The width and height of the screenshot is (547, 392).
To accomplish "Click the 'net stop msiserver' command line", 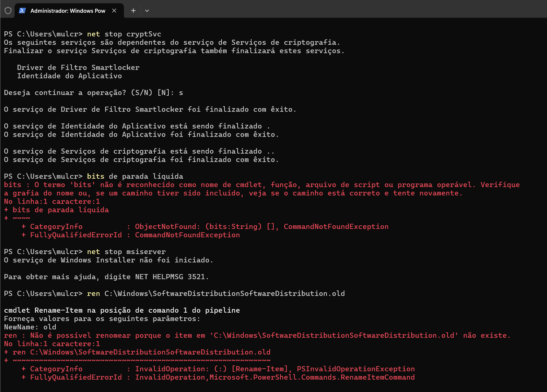I will 85,252.
